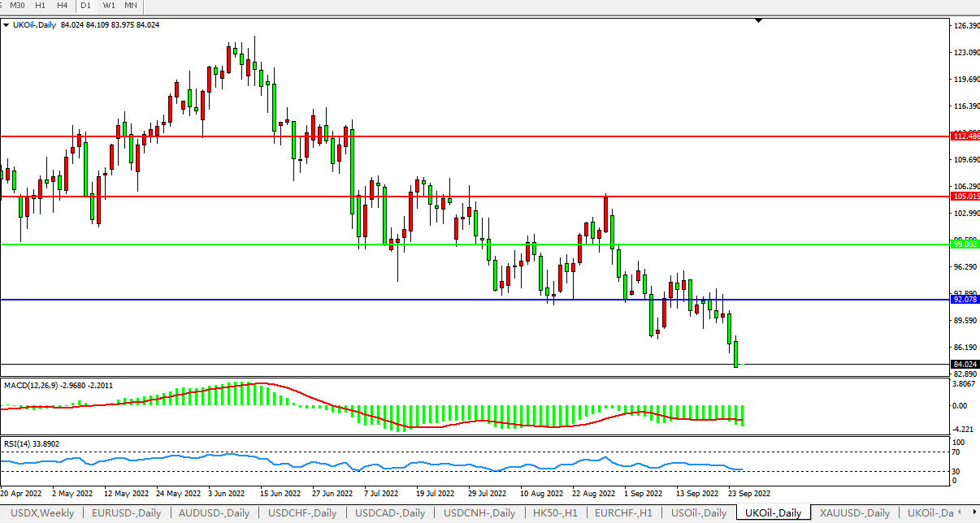Click the MACD(12,26,9) indicator label
The height and width of the screenshot is (523, 980).
31,385
